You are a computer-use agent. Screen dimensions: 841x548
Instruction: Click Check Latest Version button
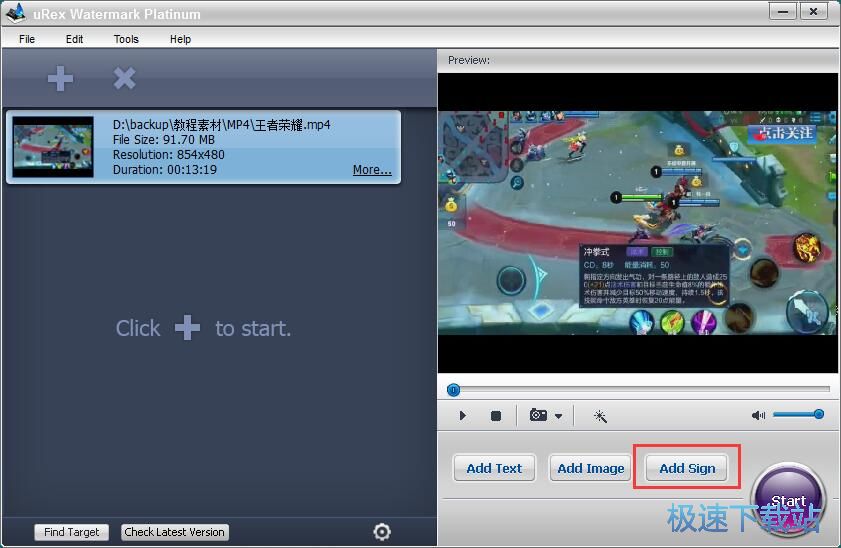click(x=174, y=532)
